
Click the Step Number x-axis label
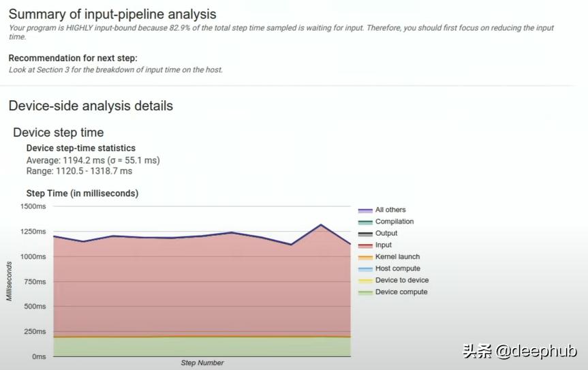pyautogui.click(x=202, y=363)
